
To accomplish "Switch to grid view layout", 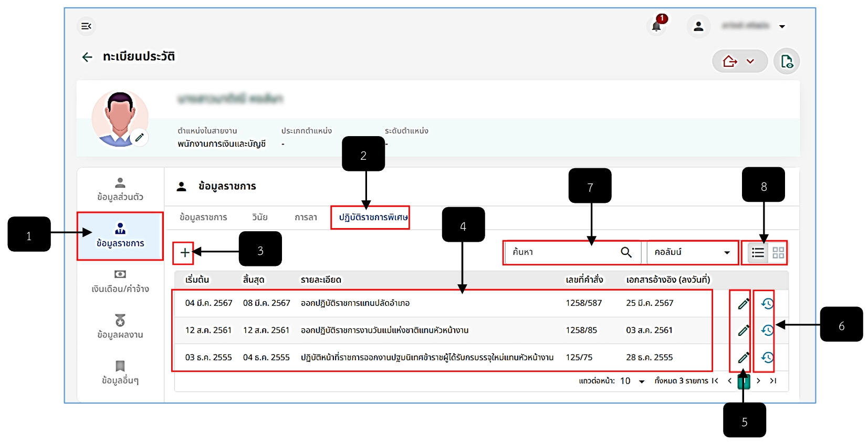I will coord(778,253).
